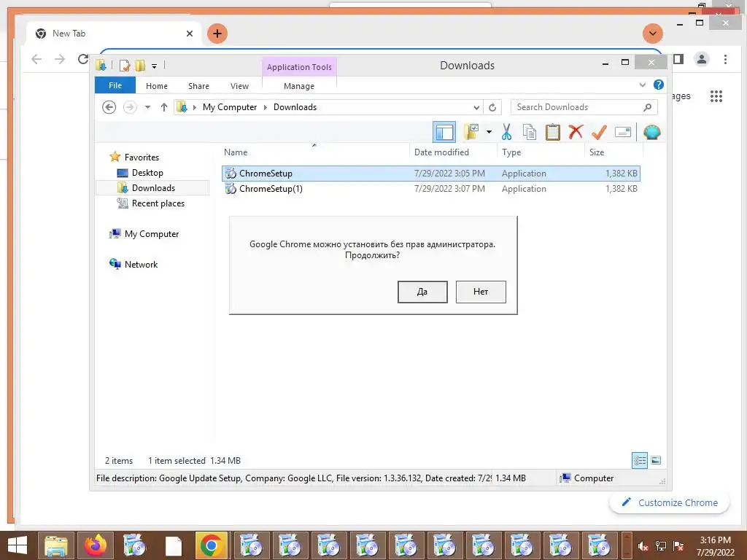Click Downloads in the address breadcrumb
Screen dimensions: 747x560
tap(295, 107)
